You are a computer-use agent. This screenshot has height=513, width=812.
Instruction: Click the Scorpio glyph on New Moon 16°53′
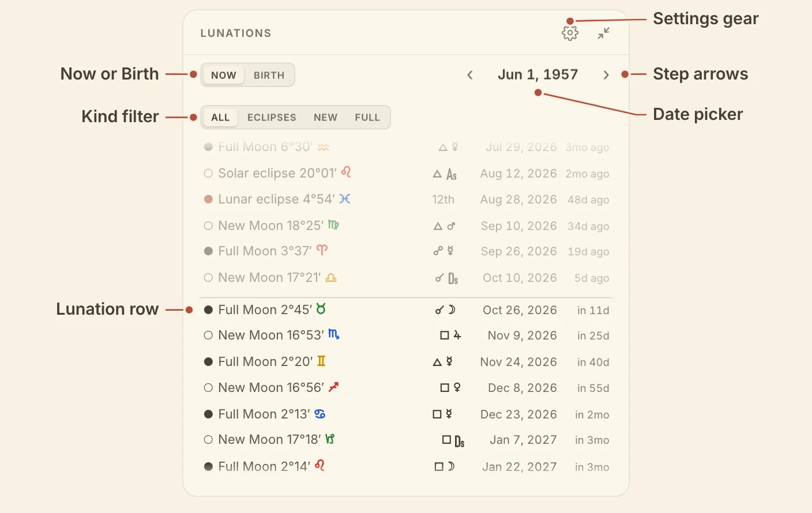[x=333, y=334]
